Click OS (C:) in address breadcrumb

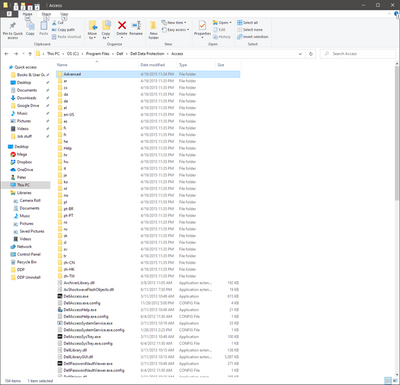[x=73, y=54]
